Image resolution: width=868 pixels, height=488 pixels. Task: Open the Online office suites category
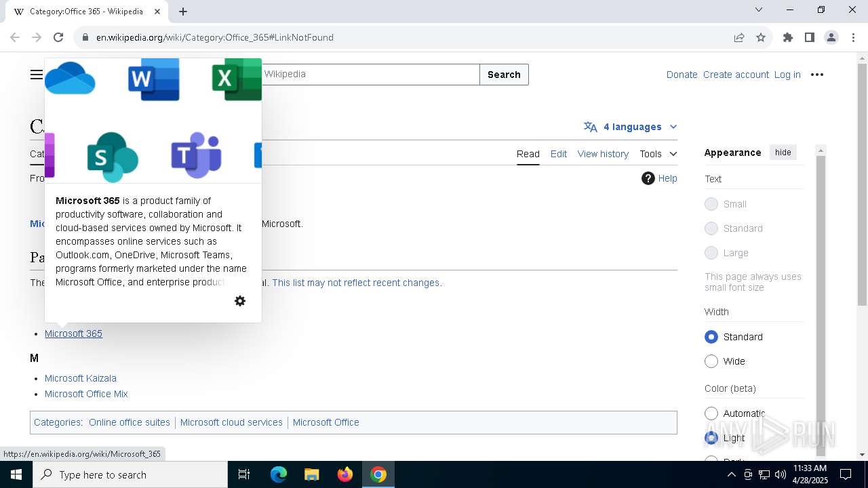pos(130,422)
